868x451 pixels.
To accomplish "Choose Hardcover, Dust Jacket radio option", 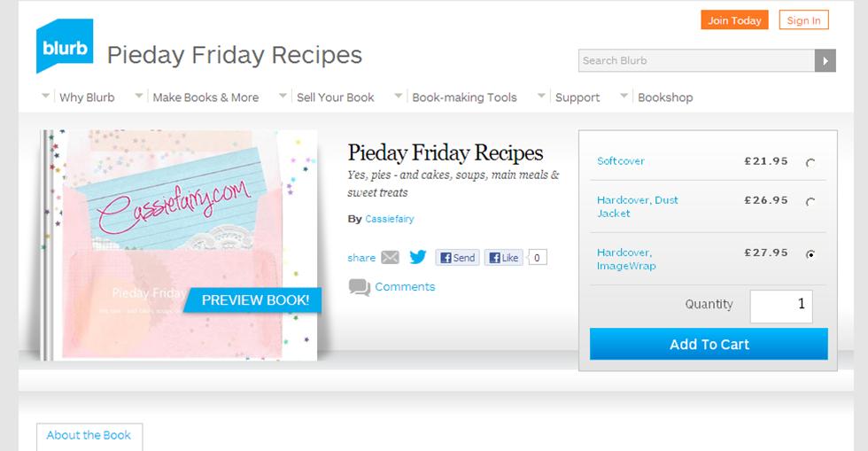I will [x=810, y=201].
